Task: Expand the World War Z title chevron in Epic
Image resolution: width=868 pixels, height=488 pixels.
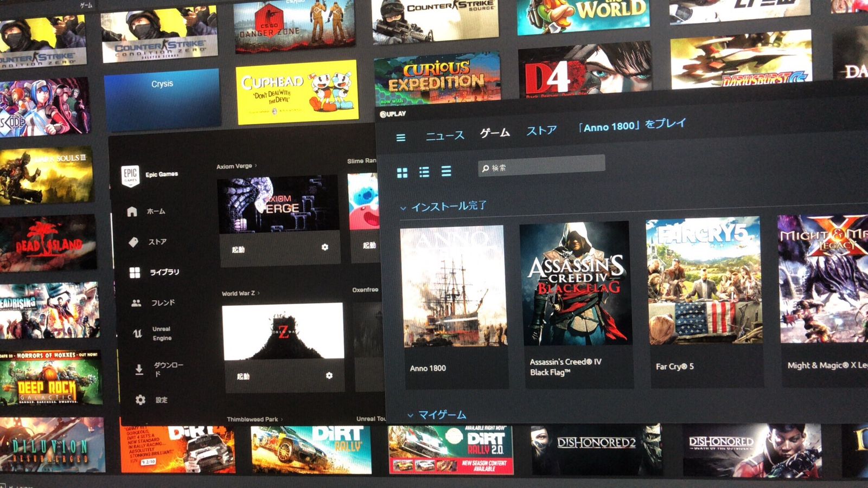Action: [x=259, y=293]
